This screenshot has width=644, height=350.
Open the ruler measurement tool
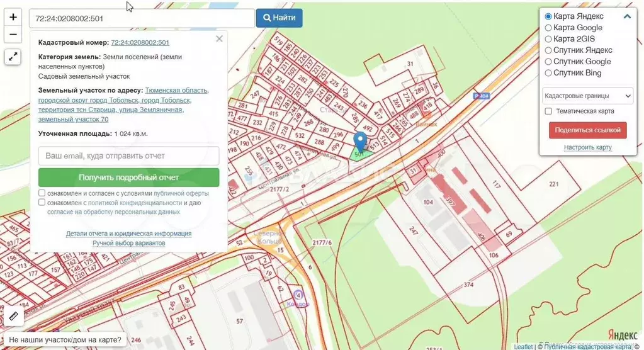tap(13, 316)
